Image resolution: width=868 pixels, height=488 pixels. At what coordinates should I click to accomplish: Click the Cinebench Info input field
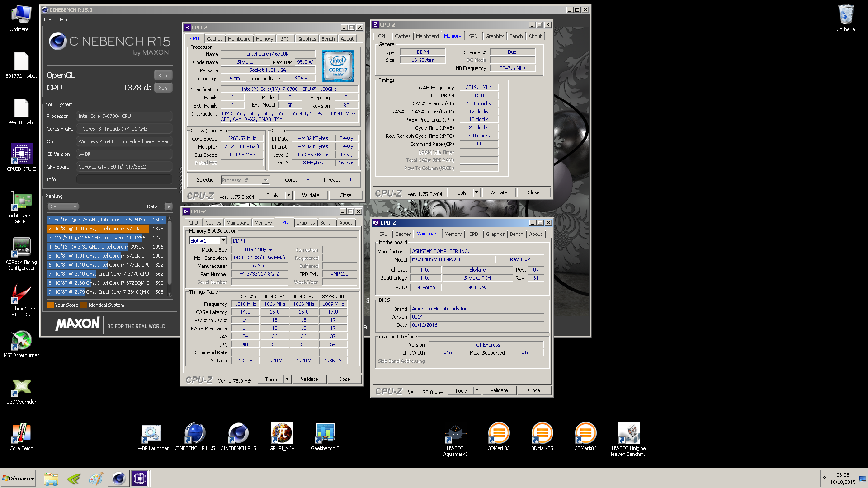coord(124,179)
